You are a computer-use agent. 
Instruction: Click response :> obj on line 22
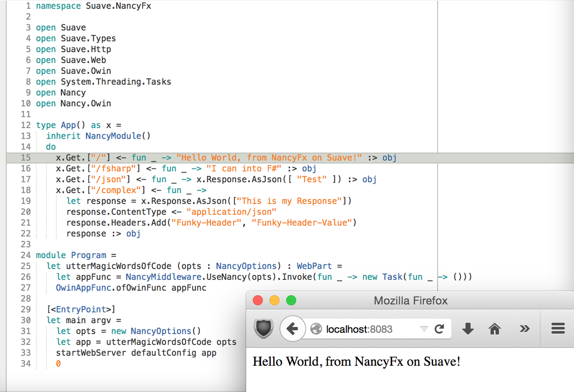click(104, 234)
